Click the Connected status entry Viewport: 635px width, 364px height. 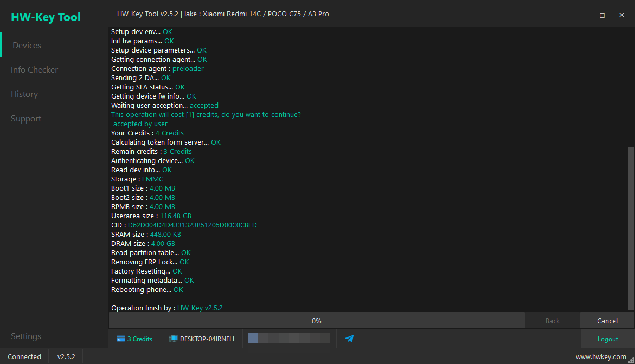pyautogui.click(x=24, y=357)
